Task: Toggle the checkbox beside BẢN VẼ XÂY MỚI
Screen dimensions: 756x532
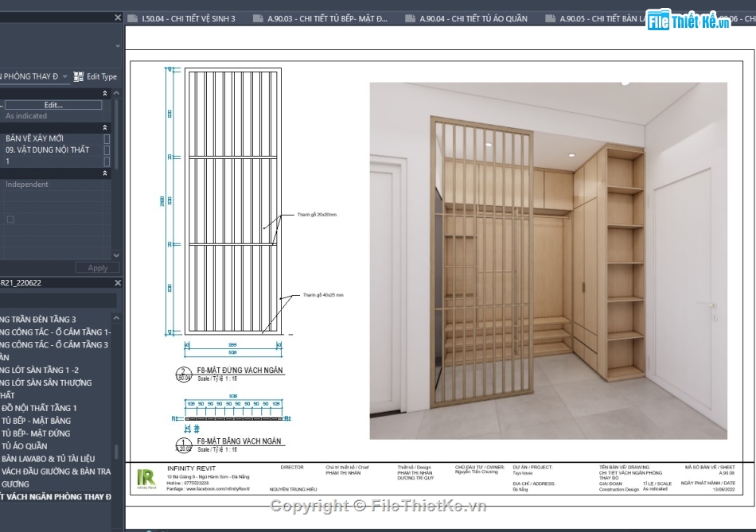Action: pyautogui.click(x=107, y=138)
